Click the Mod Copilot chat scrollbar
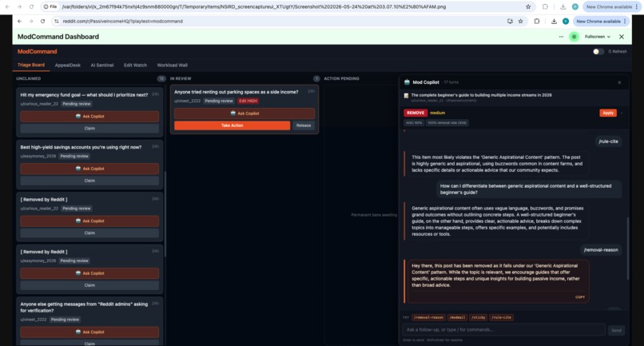The height and width of the screenshot is (346, 644). pyautogui.click(x=627, y=249)
